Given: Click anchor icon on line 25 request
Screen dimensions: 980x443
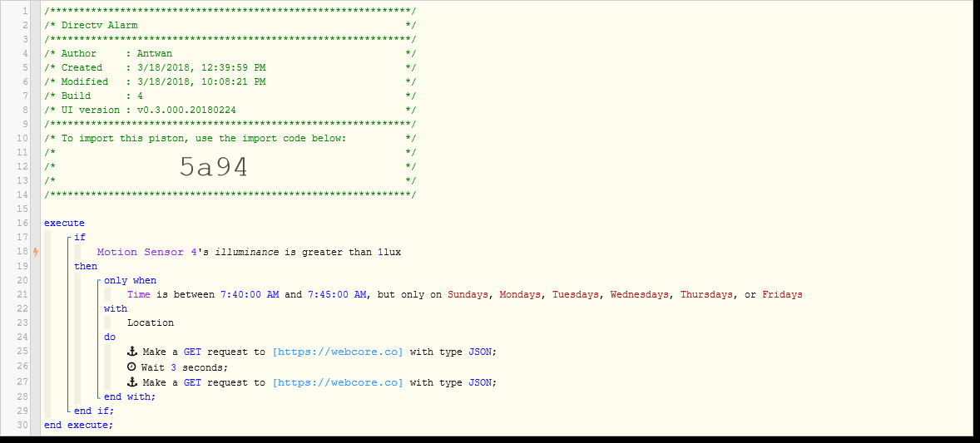Looking at the screenshot, I should (131, 352).
